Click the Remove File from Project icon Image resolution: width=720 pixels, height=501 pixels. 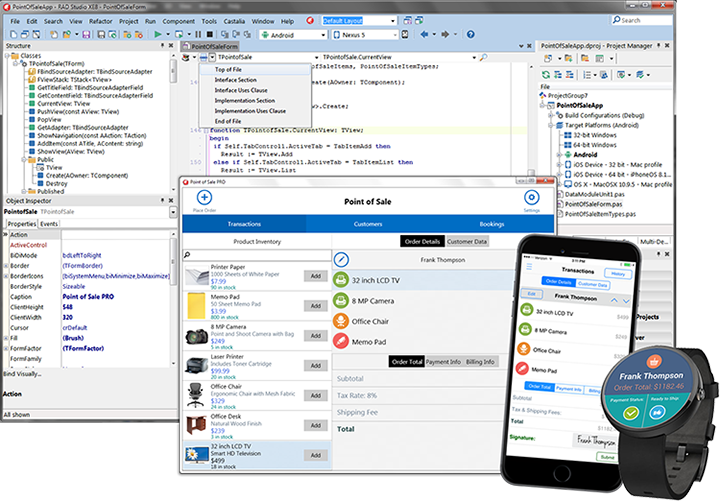138,34
